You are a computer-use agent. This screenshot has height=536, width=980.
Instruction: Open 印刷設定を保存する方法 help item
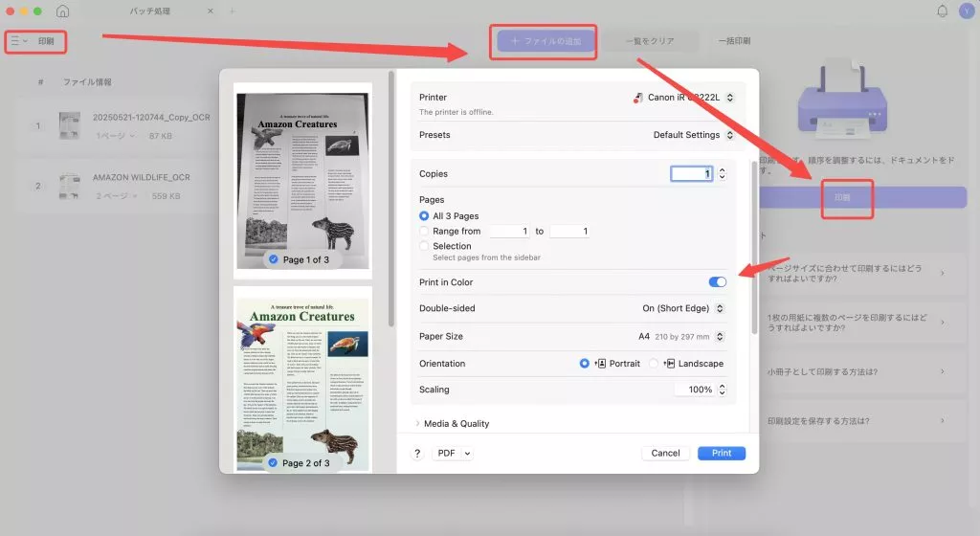coord(857,421)
